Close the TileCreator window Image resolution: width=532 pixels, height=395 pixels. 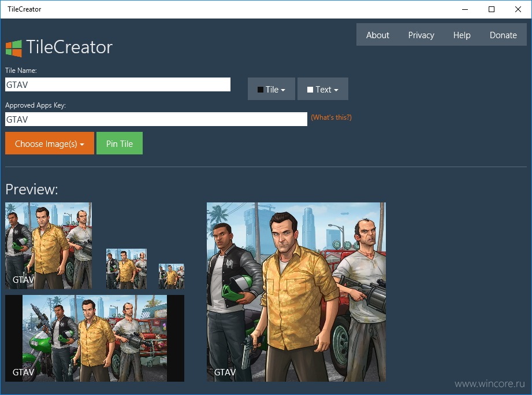pyautogui.click(x=518, y=9)
